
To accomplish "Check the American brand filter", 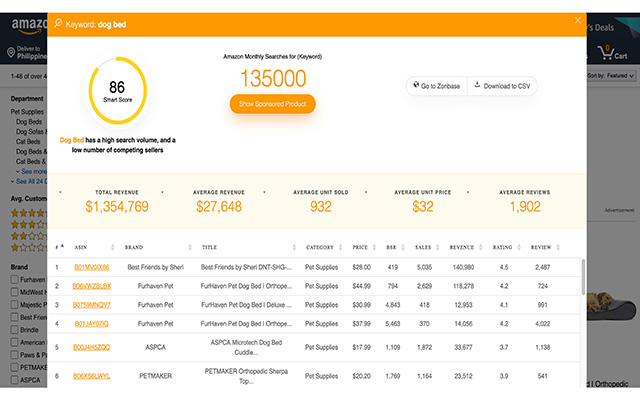I will (14, 342).
